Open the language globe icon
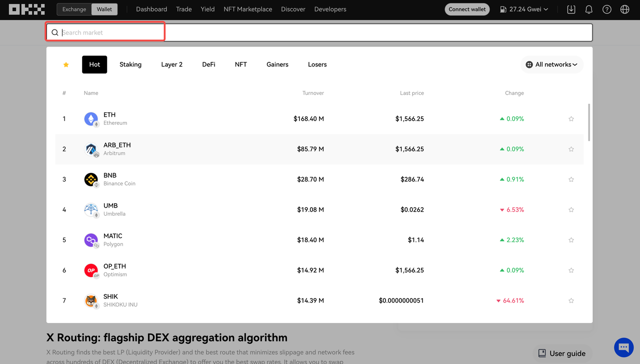Viewport: 640px width, 364px height. [624, 9]
